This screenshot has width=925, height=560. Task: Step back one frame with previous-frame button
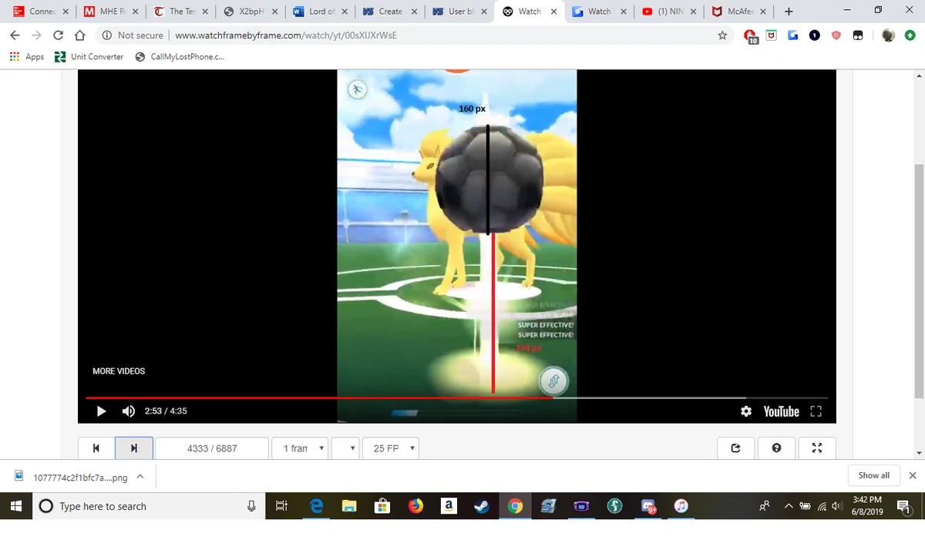[96, 448]
